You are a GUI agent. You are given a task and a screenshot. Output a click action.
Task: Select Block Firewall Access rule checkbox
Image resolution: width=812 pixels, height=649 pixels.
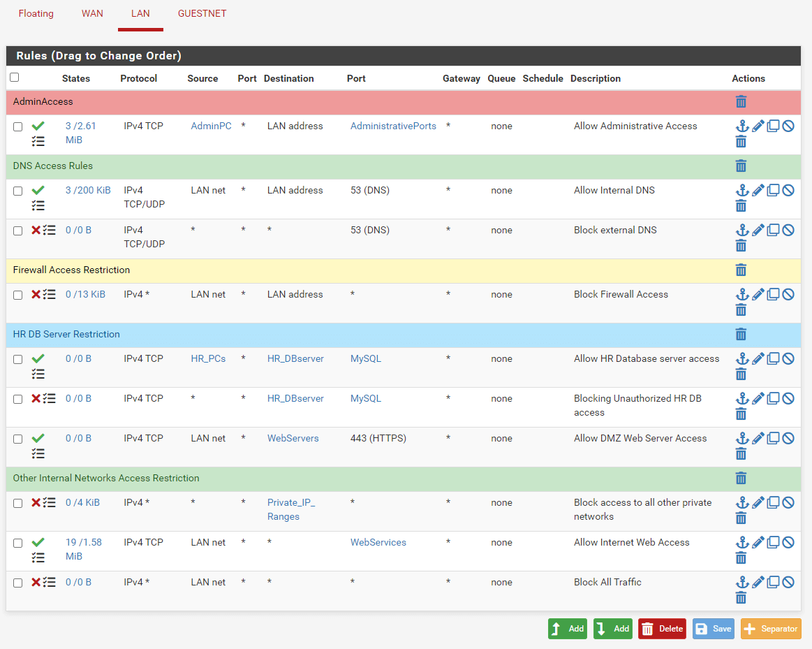(x=17, y=296)
